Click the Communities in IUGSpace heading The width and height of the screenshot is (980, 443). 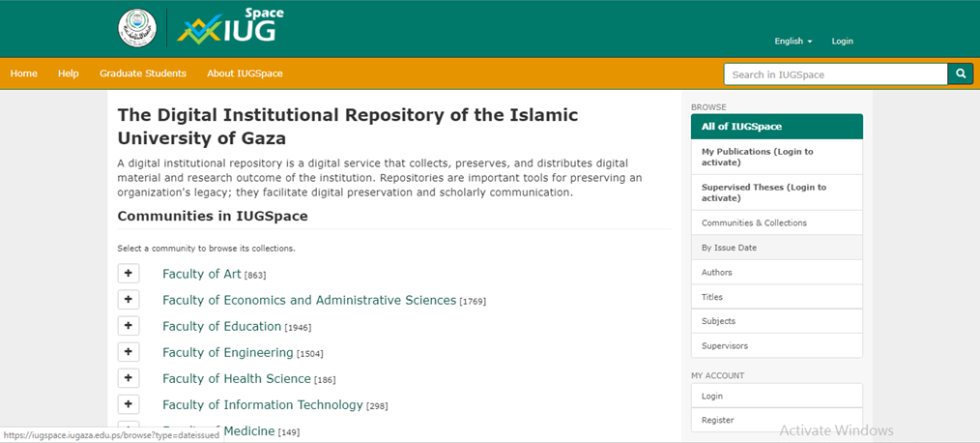point(213,217)
